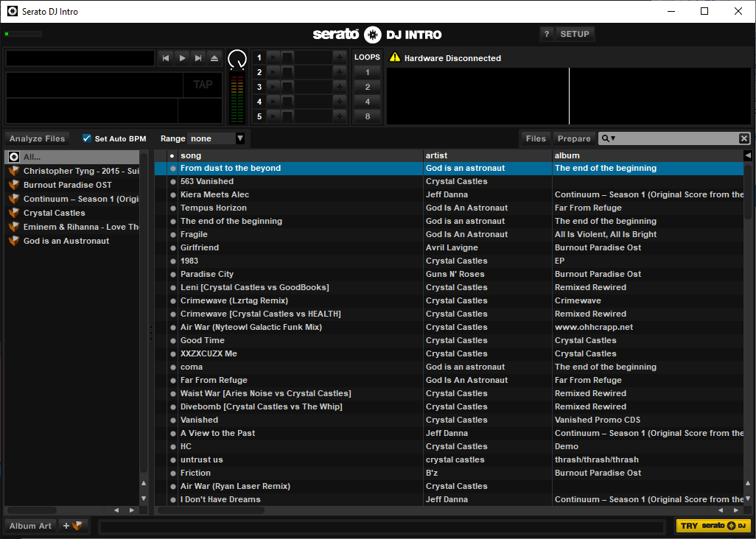Click the status dot column header
This screenshot has height=539, width=756.
click(172, 155)
